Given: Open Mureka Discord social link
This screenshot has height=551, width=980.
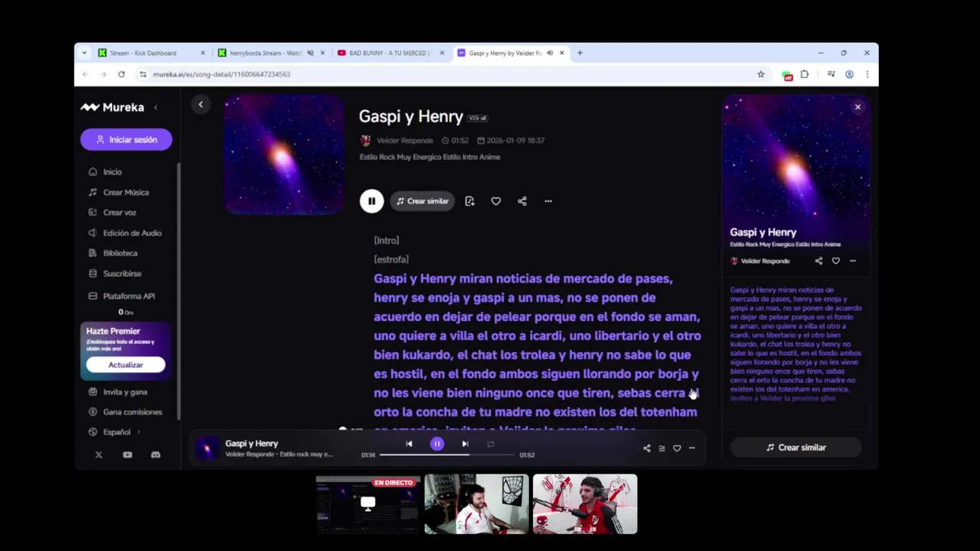Looking at the screenshot, I should [x=155, y=455].
